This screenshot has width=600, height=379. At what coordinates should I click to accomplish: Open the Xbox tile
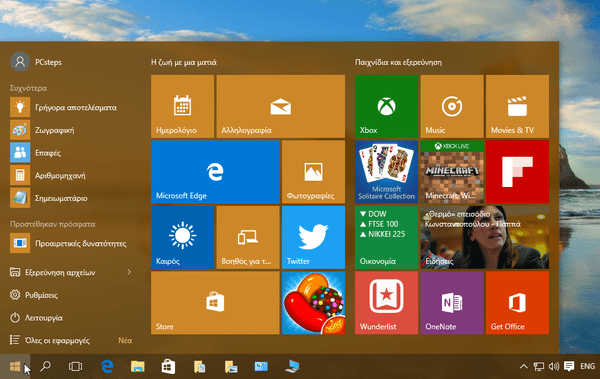coord(386,106)
